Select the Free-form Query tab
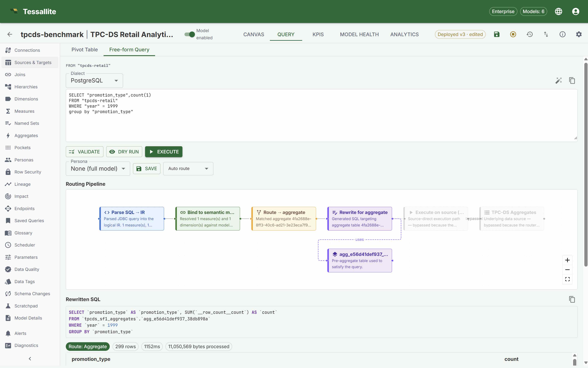The image size is (588, 368). point(129,50)
